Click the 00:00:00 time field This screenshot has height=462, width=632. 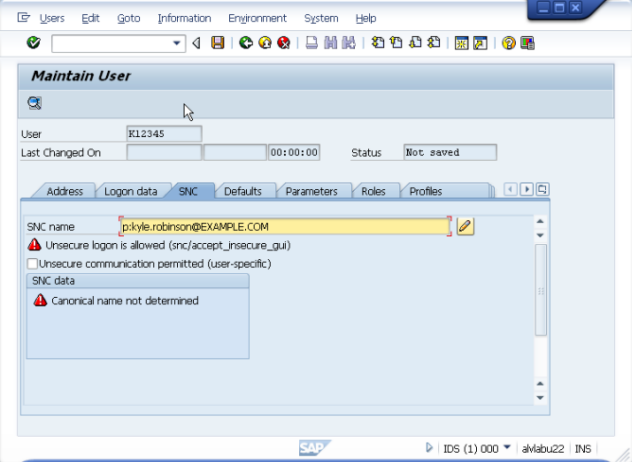(294, 152)
